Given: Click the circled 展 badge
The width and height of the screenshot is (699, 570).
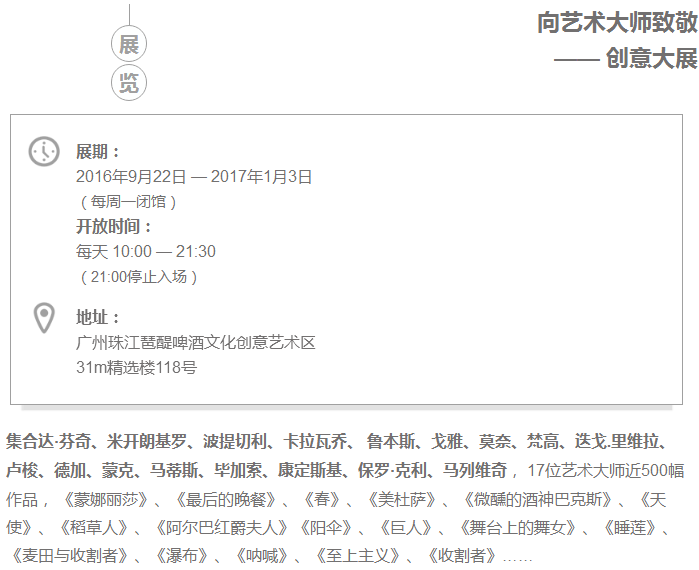Looking at the screenshot, I should click(x=129, y=45).
